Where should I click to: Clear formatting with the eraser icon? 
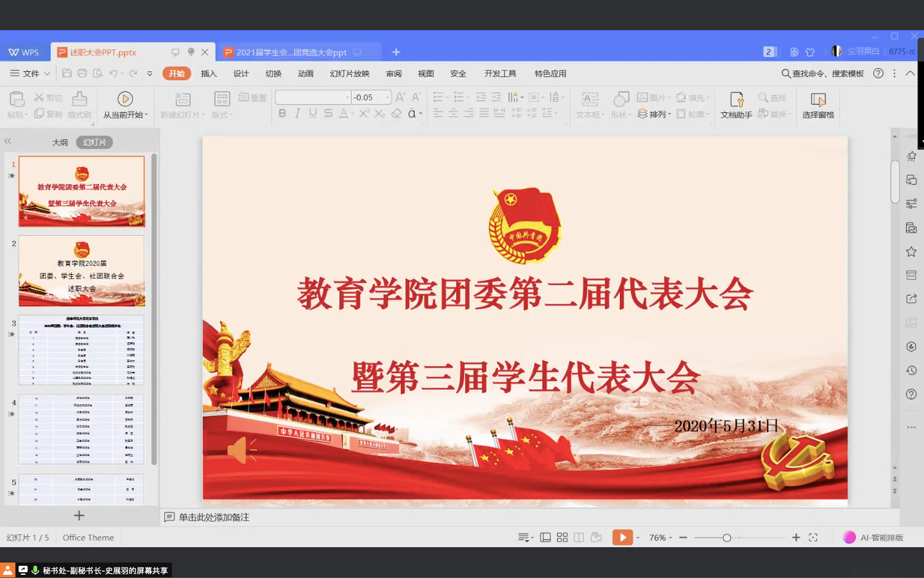click(x=397, y=114)
